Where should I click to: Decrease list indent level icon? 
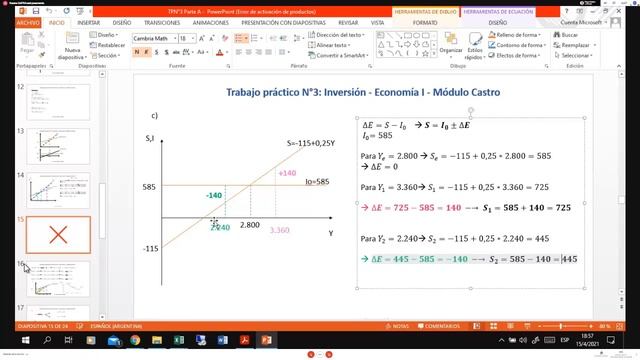click(x=273, y=38)
